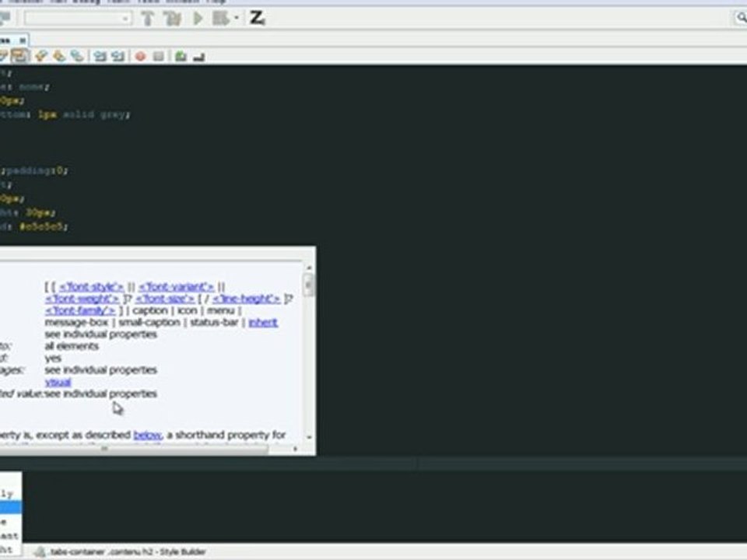Viewport: 747px width, 560px height.
Task: Click the '#e5e5e5;' color value line
Action: (x=43, y=226)
